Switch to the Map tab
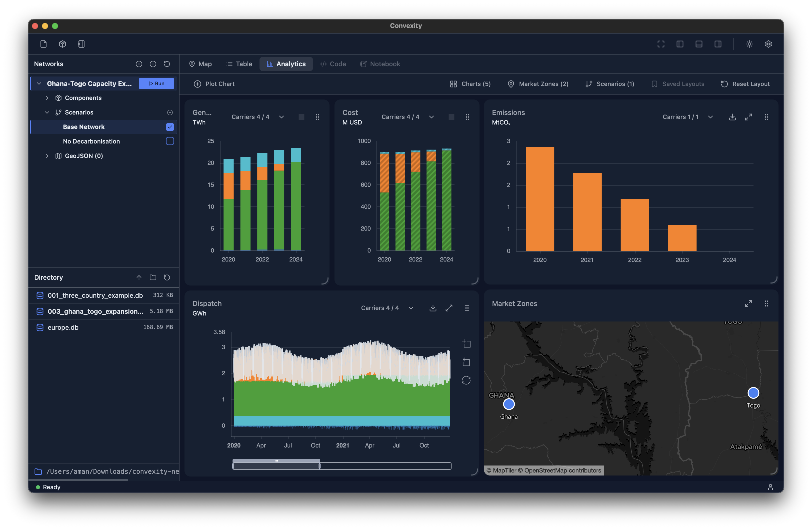 [x=200, y=64]
